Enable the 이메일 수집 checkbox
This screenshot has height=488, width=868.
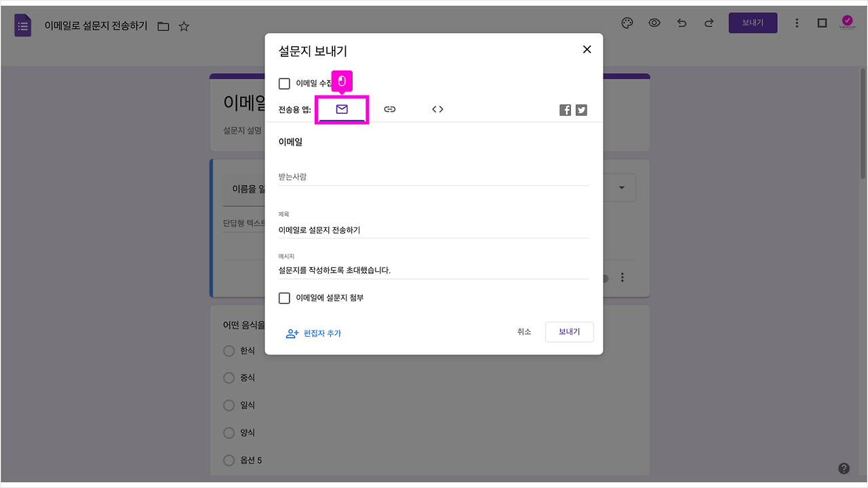coord(284,83)
